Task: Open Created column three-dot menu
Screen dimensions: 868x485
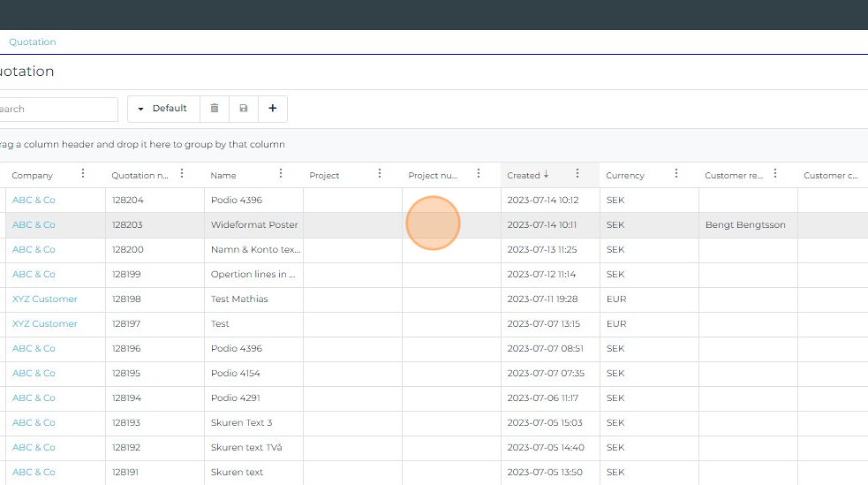Action: click(577, 174)
